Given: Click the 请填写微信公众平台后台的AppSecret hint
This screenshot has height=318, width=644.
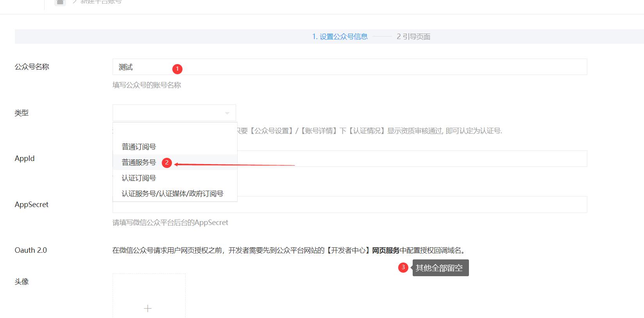Looking at the screenshot, I should point(170,222).
